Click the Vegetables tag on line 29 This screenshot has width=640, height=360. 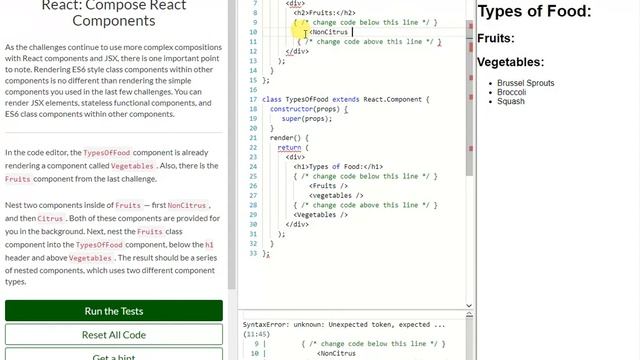321,215
